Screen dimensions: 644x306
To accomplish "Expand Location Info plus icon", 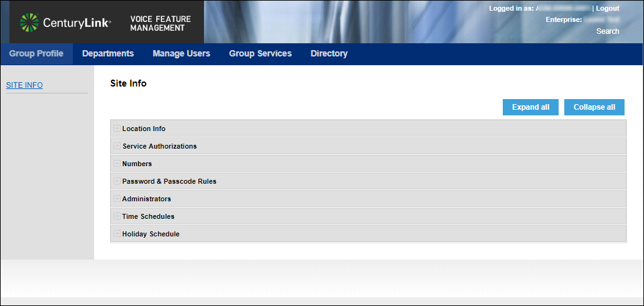I will [117, 129].
